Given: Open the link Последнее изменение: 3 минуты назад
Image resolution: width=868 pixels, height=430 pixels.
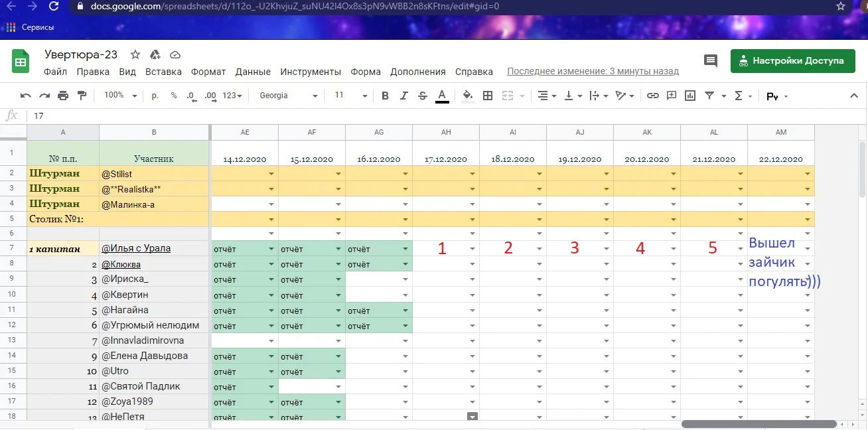Looking at the screenshot, I should pos(593,70).
